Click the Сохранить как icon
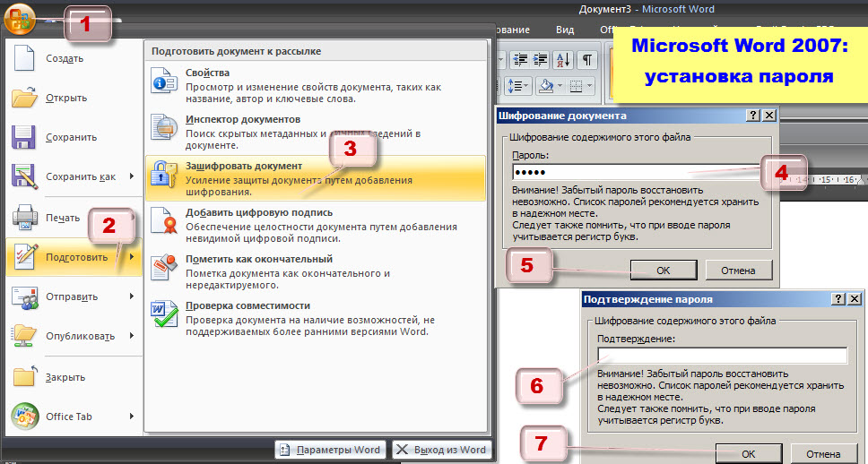Viewport: 868px width, 464px height. [x=24, y=176]
